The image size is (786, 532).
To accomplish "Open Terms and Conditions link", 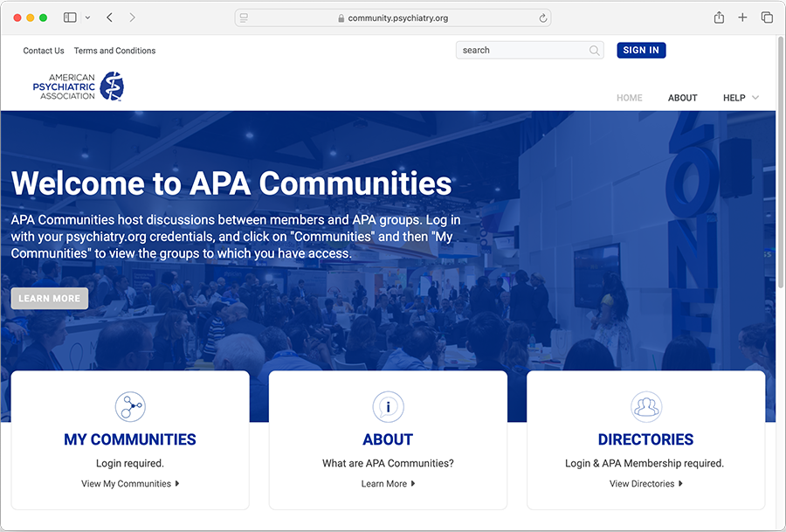I will pos(114,51).
